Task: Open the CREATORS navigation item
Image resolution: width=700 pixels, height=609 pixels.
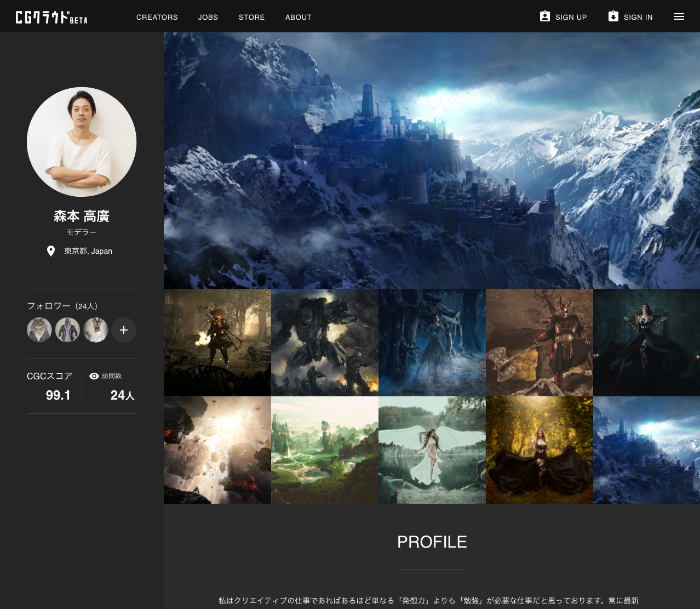Action: click(x=157, y=17)
